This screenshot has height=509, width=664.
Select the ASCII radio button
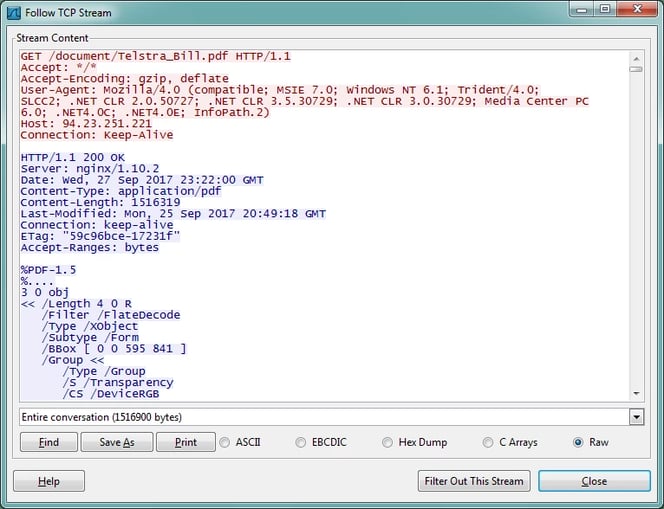coord(225,442)
